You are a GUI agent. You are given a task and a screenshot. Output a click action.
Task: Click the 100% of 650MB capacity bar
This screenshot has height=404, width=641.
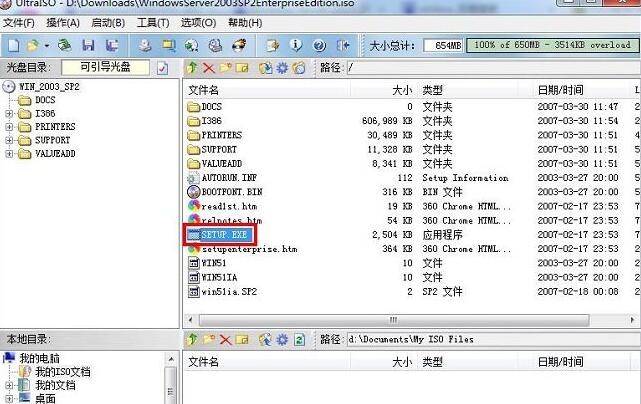pyautogui.click(x=552, y=45)
